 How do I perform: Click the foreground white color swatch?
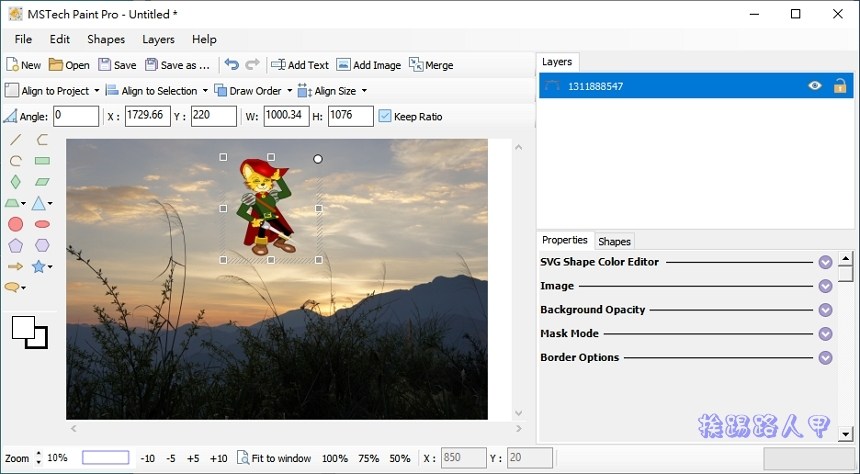point(22,327)
